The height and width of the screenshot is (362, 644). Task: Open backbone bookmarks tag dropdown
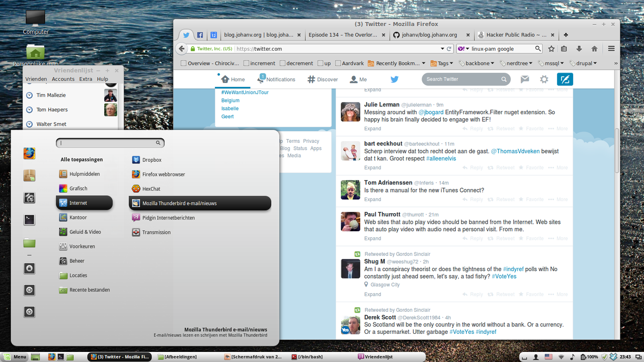[x=476, y=63]
